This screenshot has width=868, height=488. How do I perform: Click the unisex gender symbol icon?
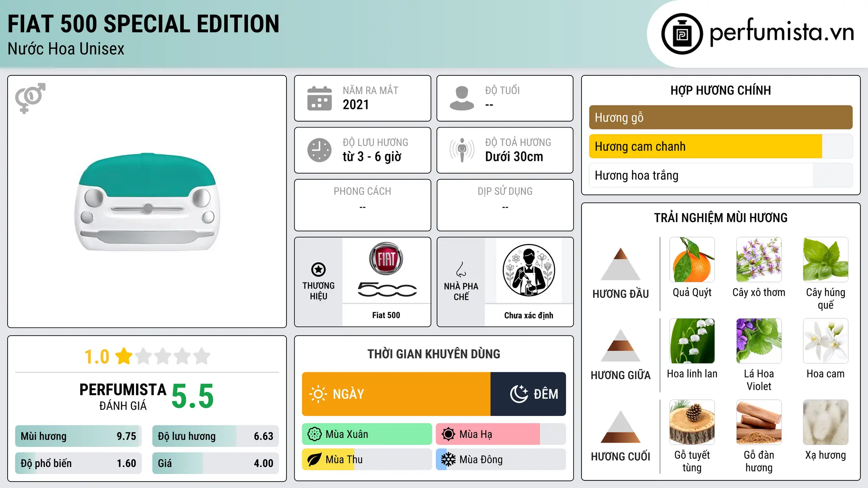[30, 98]
